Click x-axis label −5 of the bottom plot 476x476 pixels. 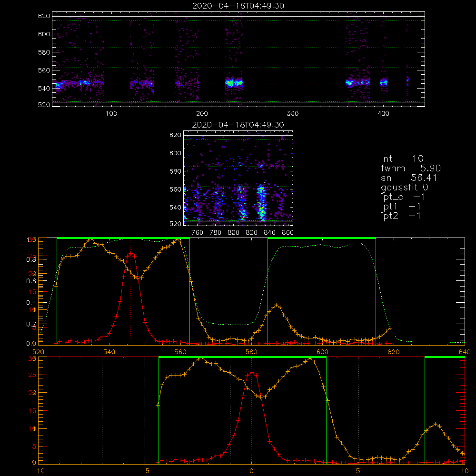pyautogui.click(x=145, y=471)
